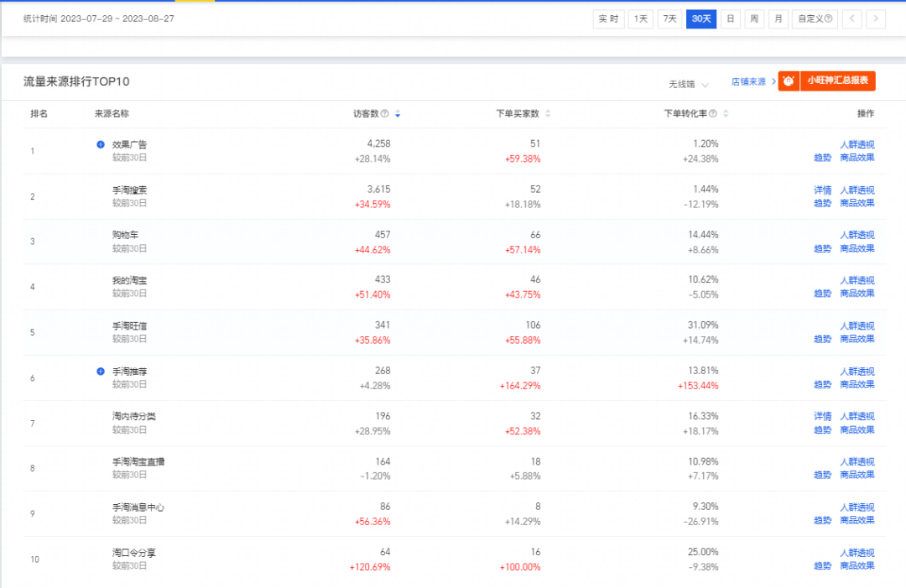Go to next date period arrow
The width and height of the screenshot is (906, 588).
pyautogui.click(x=876, y=18)
